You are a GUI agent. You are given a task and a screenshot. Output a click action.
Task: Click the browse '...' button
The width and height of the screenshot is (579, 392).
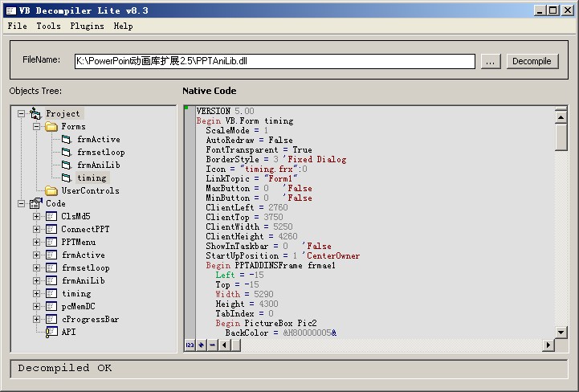(x=491, y=61)
